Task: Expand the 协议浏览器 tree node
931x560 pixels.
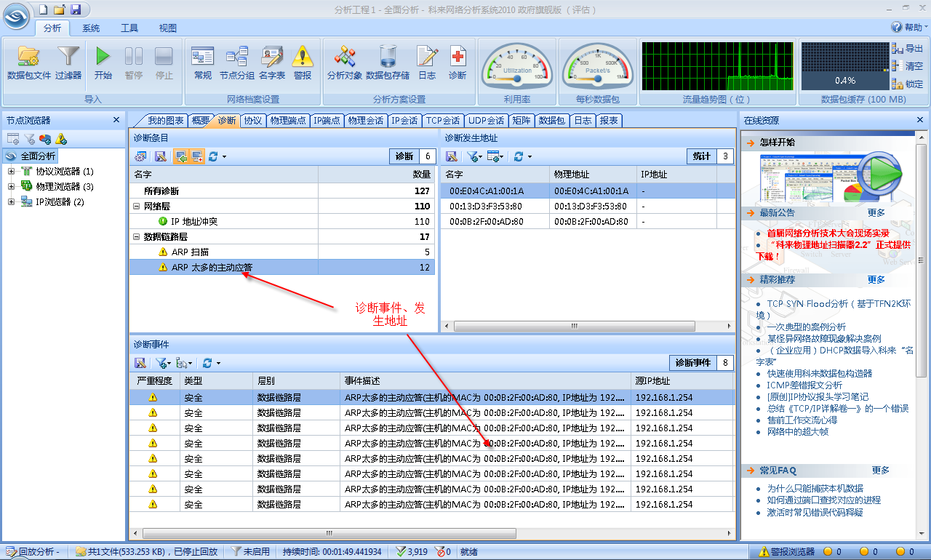Action: click(x=12, y=172)
